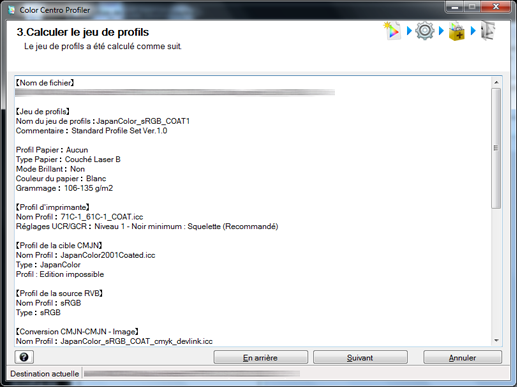Go back with En arrière button
Viewport: 517px width, 387px height.
[260, 357]
